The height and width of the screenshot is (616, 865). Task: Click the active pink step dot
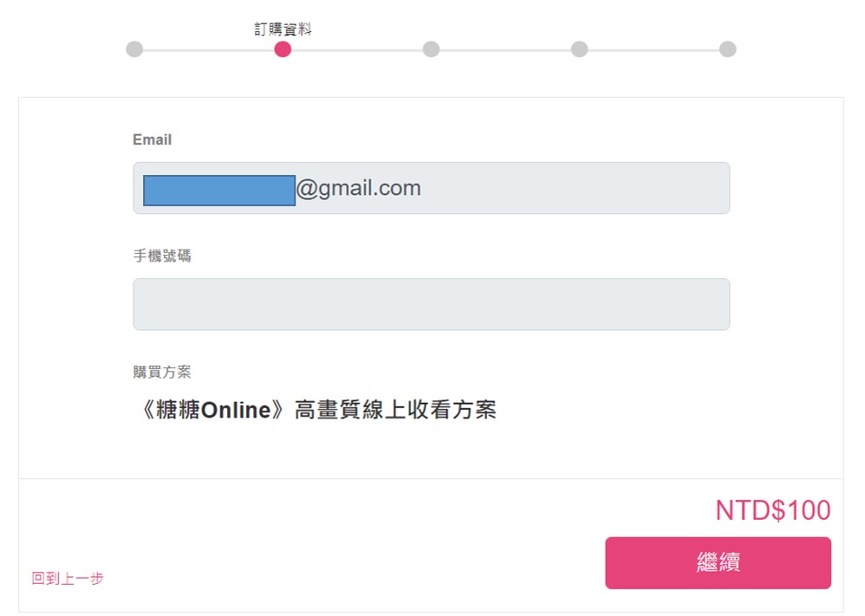click(283, 49)
